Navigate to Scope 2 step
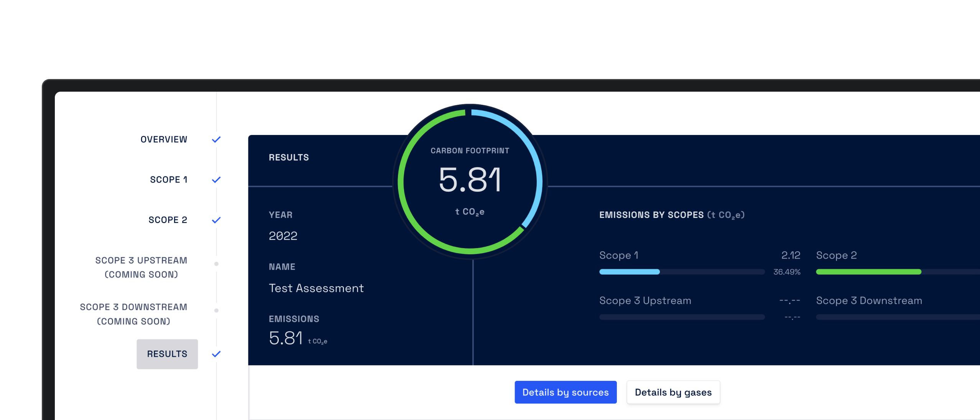The height and width of the screenshot is (420, 980). [x=168, y=220]
